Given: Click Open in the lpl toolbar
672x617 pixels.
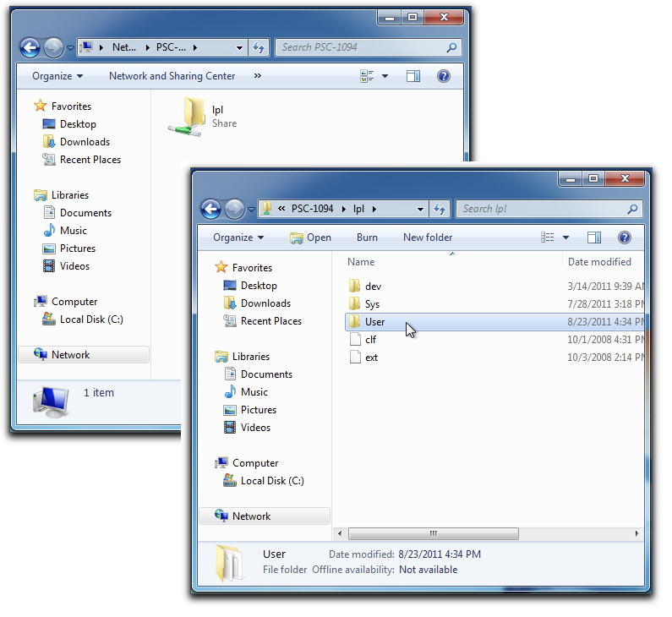Looking at the screenshot, I should pyautogui.click(x=311, y=238).
